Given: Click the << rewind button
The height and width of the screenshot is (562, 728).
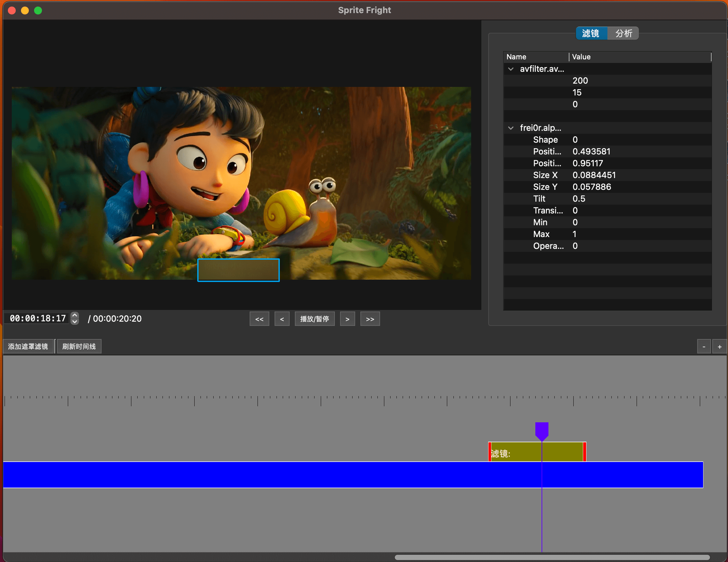Looking at the screenshot, I should 259,319.
